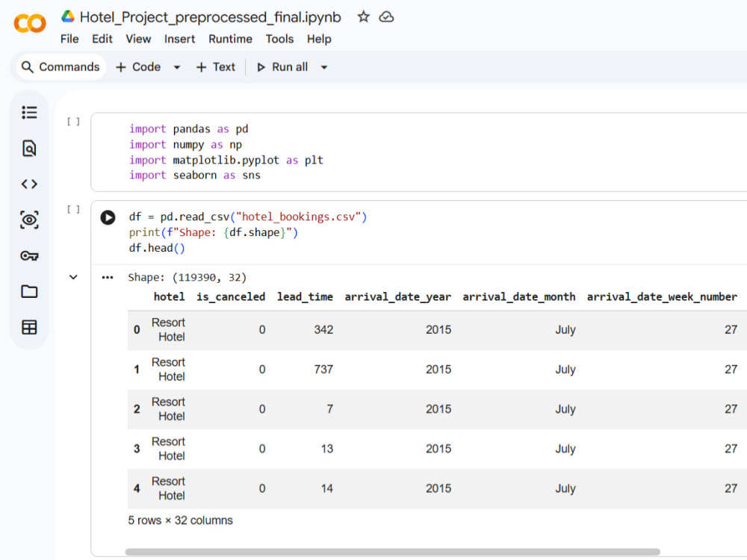The height and width of the screenshot is (560, 747).
Task: Open the table of contents sidebar panel
Action: [x=29, y=113]
